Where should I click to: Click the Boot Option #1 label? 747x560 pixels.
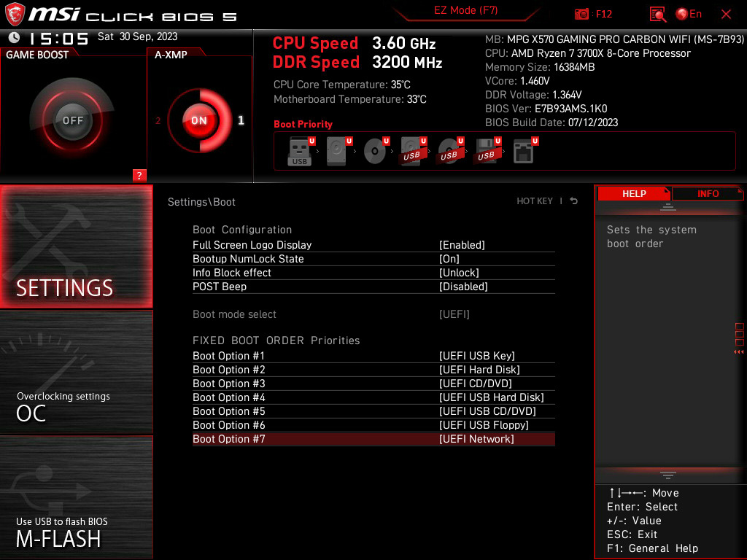(228, 356)
